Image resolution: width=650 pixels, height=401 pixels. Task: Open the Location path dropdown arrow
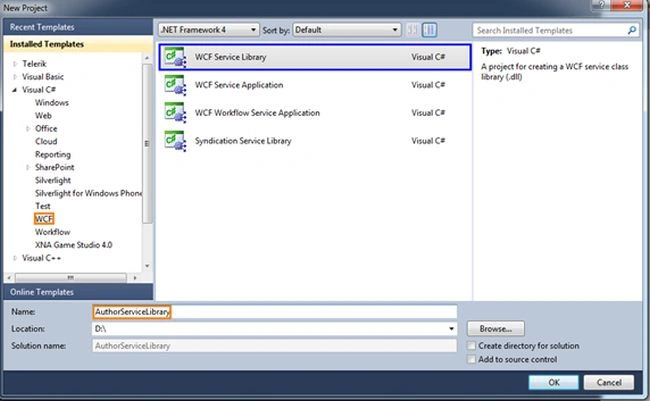451,329
